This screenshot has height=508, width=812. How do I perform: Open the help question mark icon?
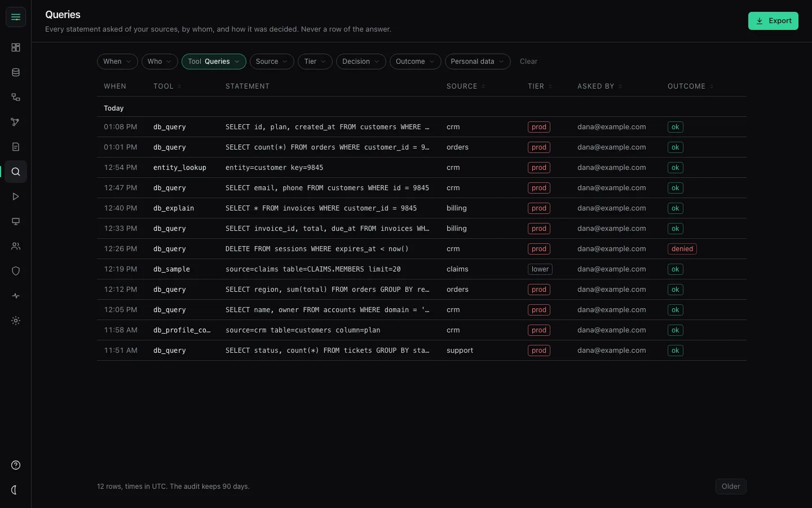tap(16, 465)
